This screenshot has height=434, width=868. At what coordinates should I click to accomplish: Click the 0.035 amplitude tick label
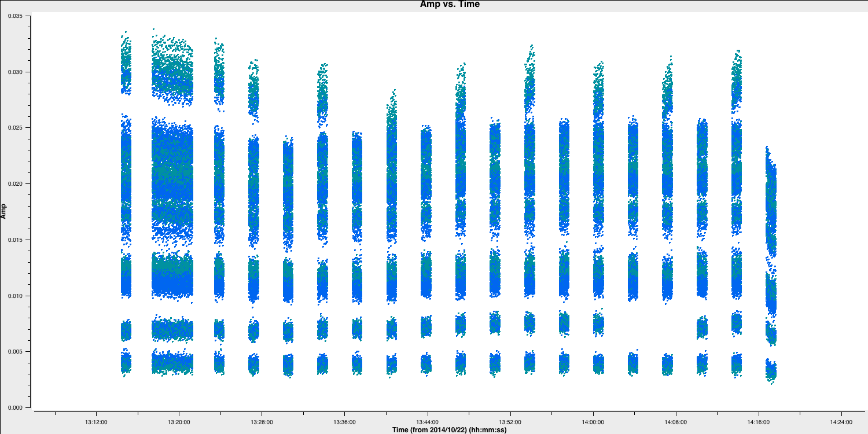(x=15, y=16)
